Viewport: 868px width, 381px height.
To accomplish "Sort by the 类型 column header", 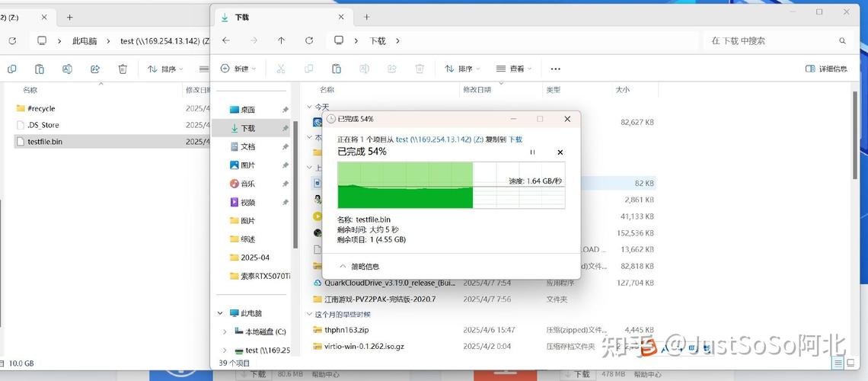I will 554,89.
